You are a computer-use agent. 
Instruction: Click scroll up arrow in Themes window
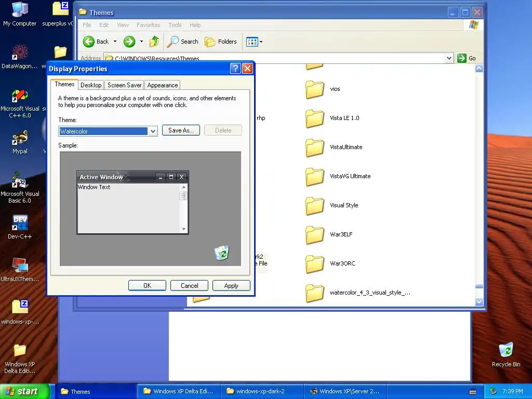pyautogui.click(x=479, y=69)
